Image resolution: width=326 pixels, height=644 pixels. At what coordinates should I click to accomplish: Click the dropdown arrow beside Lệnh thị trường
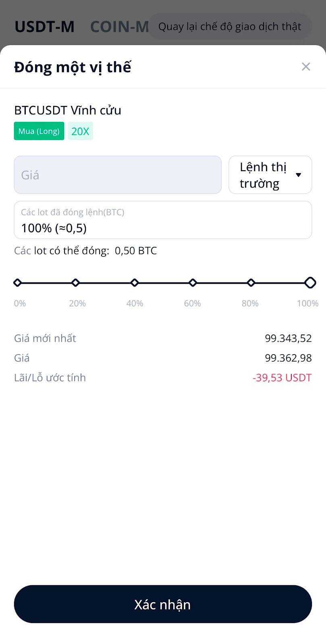coord(299,175)
